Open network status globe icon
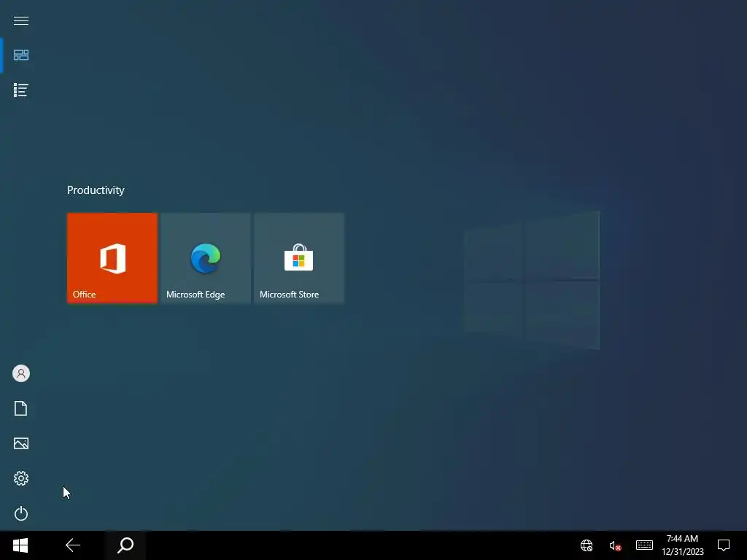Screen dimensions: 747x560 (587, 545)
